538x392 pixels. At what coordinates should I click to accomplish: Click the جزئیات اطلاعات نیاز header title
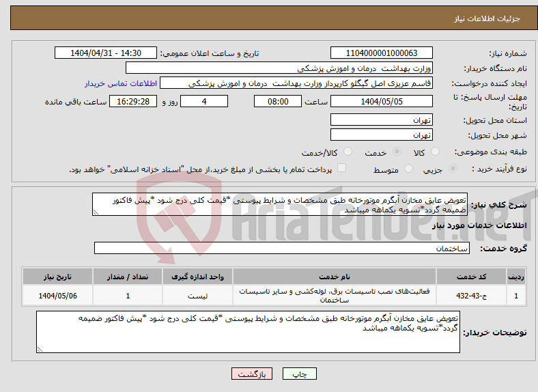pos(487,18)
